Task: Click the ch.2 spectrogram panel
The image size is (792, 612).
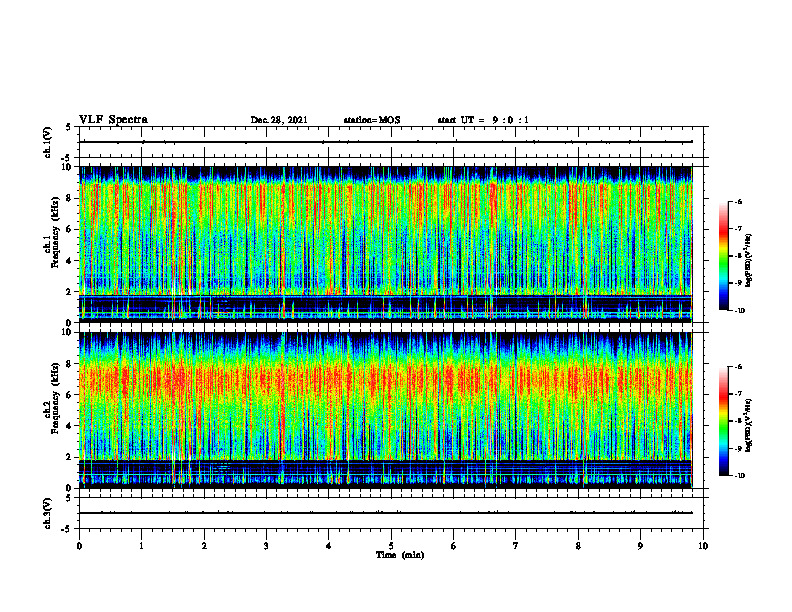Action: [386, 410]
